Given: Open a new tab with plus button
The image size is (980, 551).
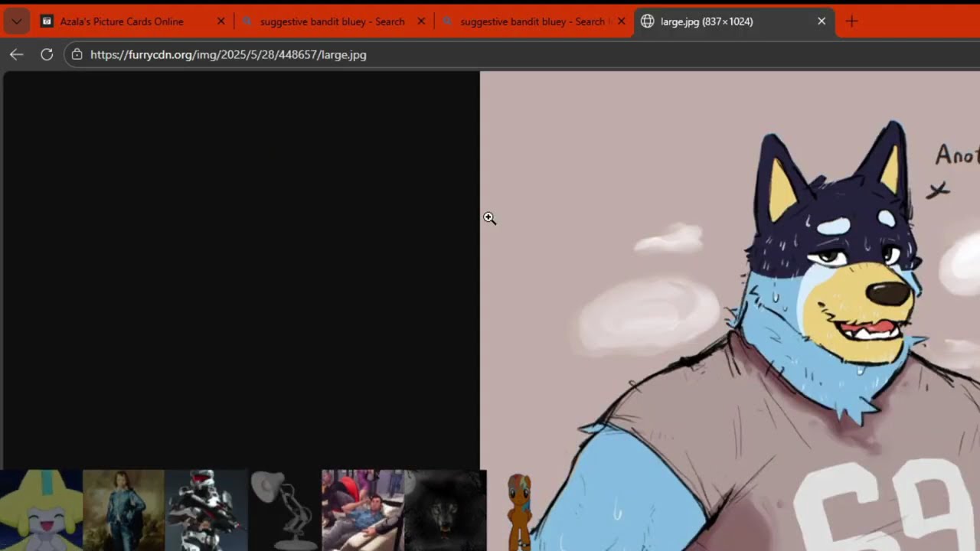Looking at the screenshot, I should tap(851, 21).
